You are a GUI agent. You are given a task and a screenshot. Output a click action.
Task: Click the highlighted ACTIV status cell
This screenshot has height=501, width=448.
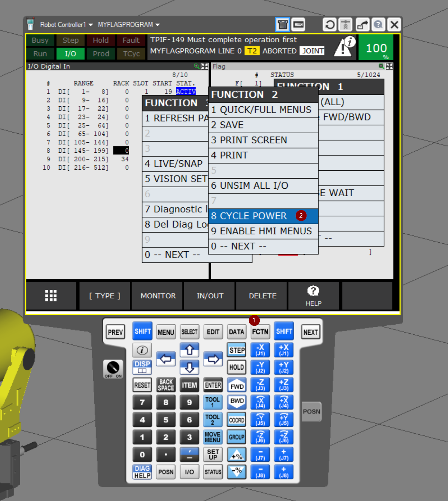click(186, 91)
